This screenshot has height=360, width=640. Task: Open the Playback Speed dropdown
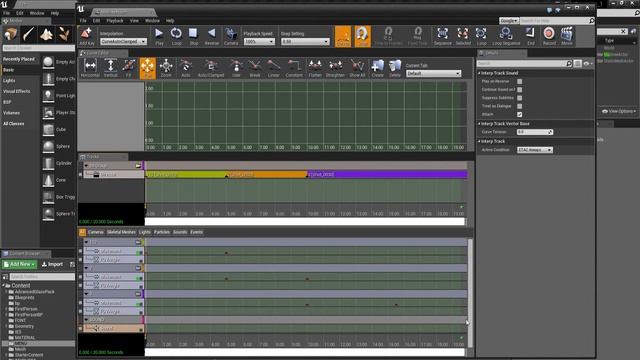click(x=259, y=42)
